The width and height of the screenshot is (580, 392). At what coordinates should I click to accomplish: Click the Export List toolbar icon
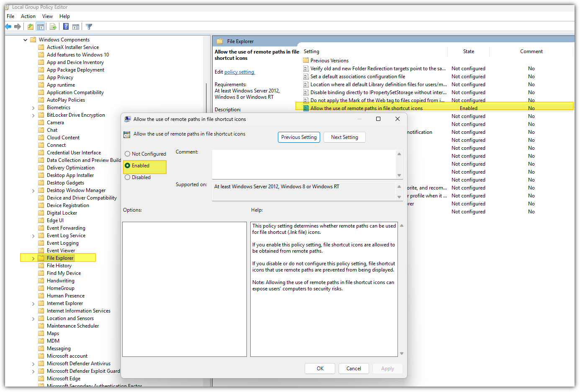tap(53, 27)
